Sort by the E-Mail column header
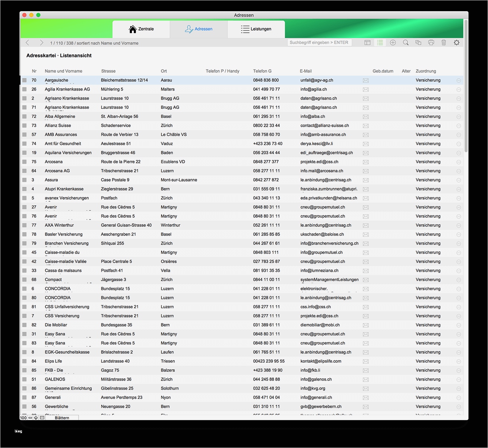This screenshot has width=488, height=448. 306,71
